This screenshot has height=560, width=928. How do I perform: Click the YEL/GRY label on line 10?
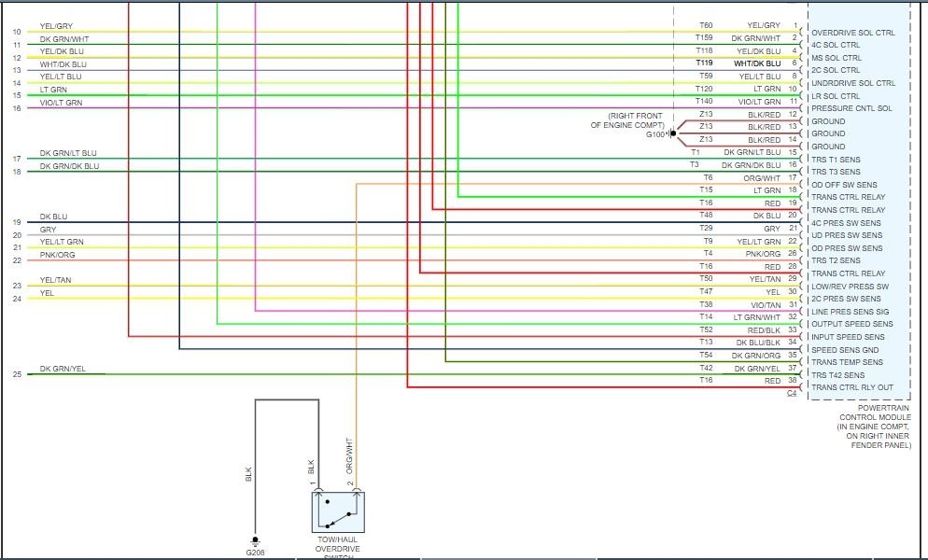click(56, 26)
